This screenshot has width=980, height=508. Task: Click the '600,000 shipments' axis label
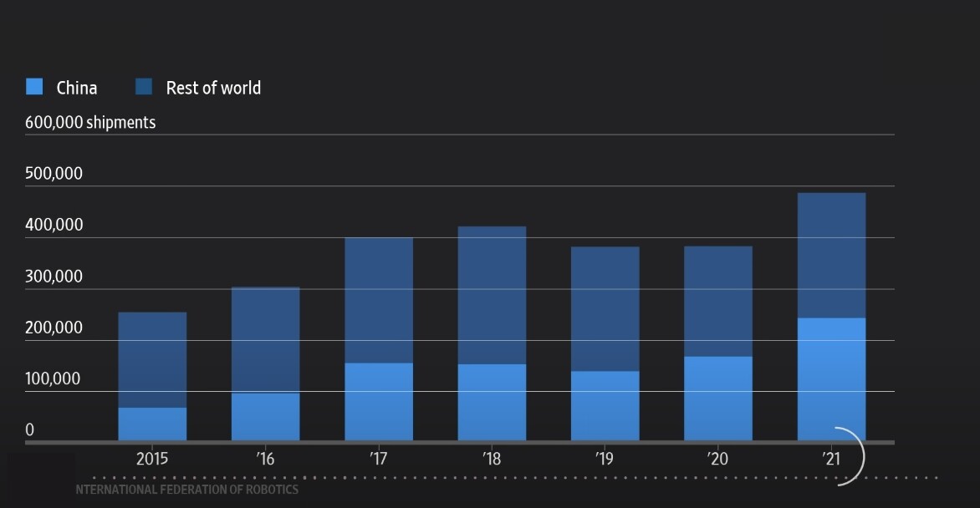[90, 122]
